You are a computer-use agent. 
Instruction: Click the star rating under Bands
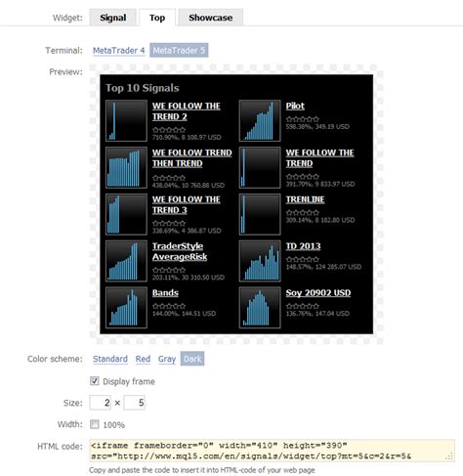[169, 306]
